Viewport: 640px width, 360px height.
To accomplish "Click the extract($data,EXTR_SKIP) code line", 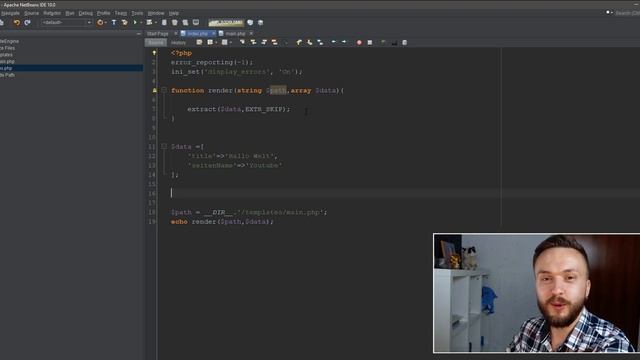I will [x=238, y=109].
